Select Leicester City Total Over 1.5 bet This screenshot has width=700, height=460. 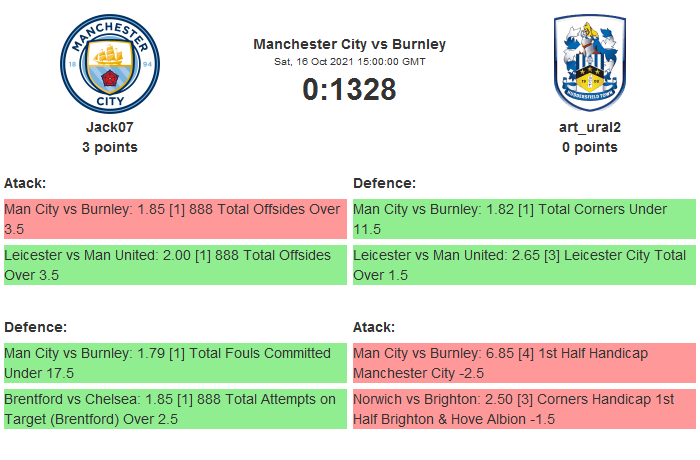tap(523, 265)
